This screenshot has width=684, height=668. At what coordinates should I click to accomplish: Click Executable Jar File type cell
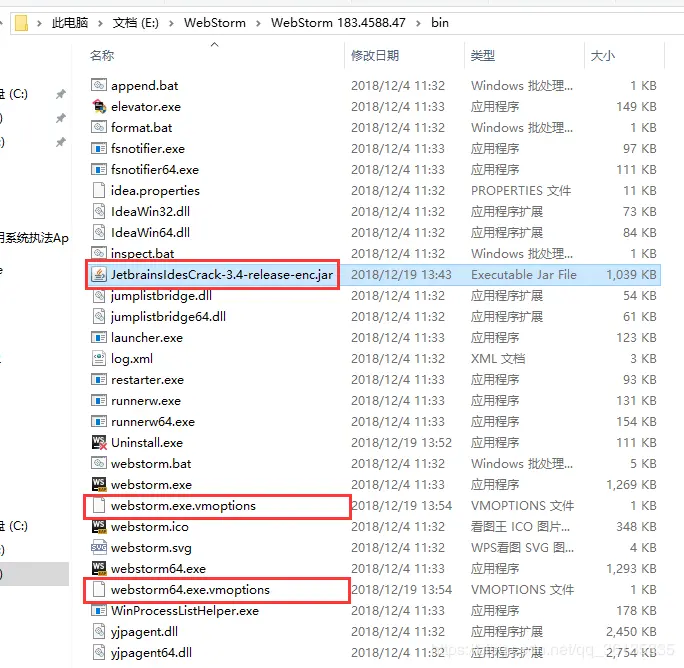[x=523, y=274]
